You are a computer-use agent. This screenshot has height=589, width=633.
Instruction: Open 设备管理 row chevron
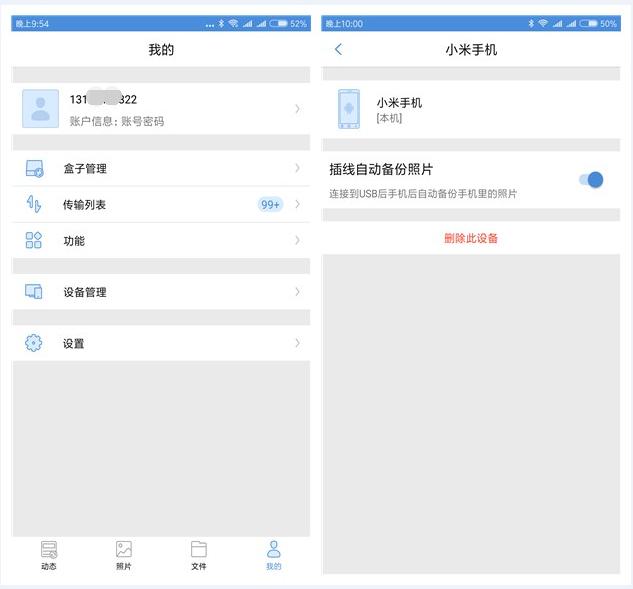tap(298, 291)
